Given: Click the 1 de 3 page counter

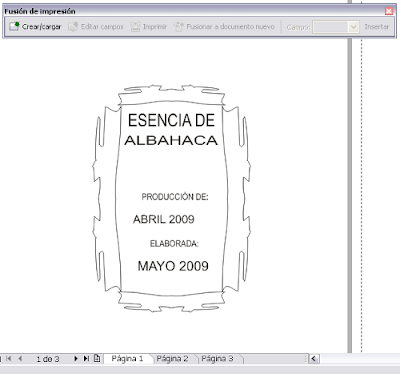Looking at the screenshot, I should (48, 359).
